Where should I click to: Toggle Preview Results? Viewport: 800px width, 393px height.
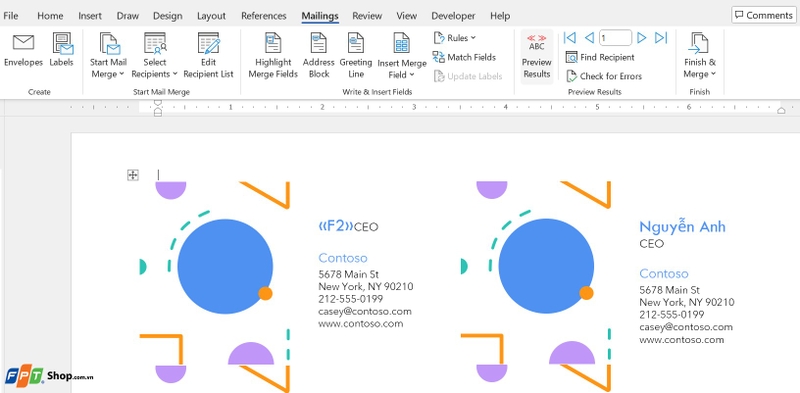pyautogui.click(x=537, y=56)
